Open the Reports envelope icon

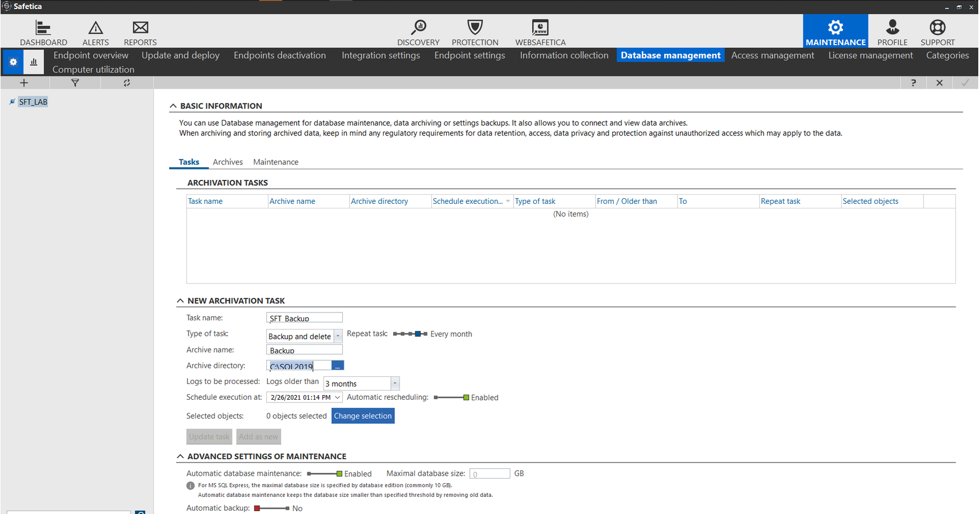click(140, 27)
